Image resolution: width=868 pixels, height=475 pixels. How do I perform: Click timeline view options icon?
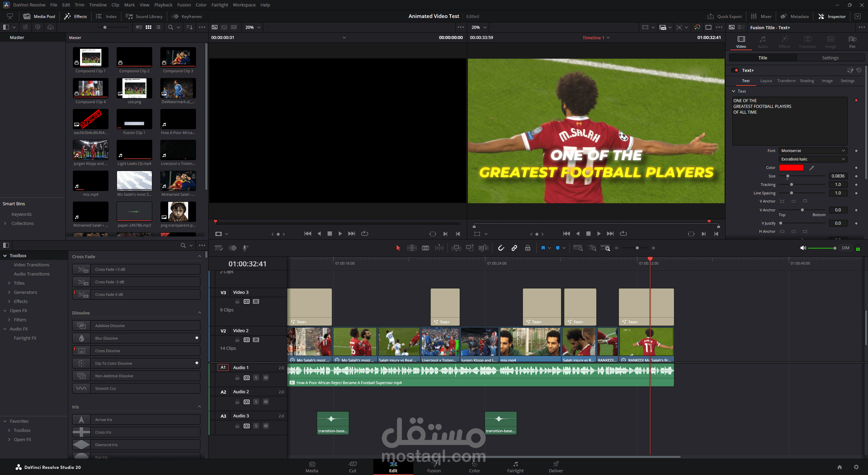pyautogui.click(x=219, y=248)
